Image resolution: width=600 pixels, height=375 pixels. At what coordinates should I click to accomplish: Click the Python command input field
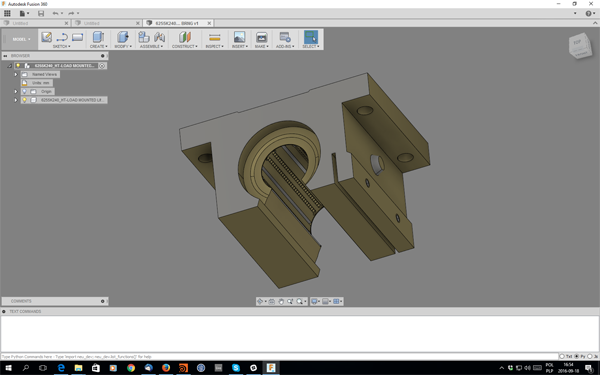coord(279,357)
